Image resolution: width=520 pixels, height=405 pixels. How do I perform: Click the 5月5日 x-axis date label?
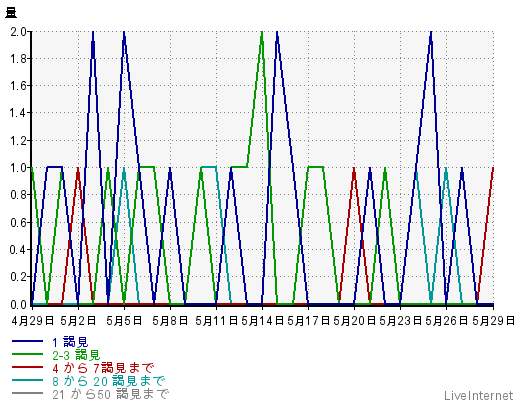click(124, 321)
